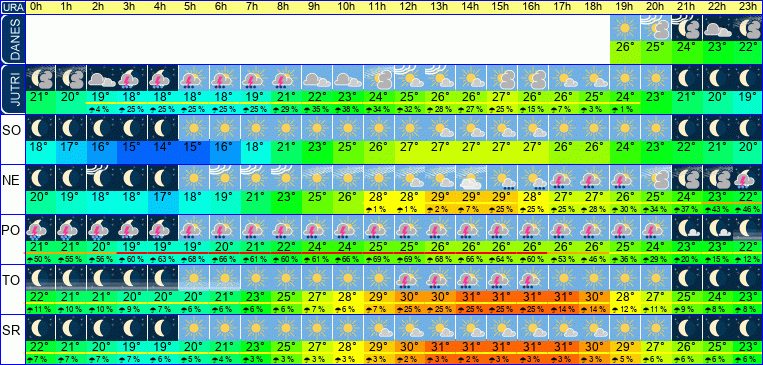Select the DANES 21h windy night cloud icon
The image size is (763, 365).
coord(687,28)
